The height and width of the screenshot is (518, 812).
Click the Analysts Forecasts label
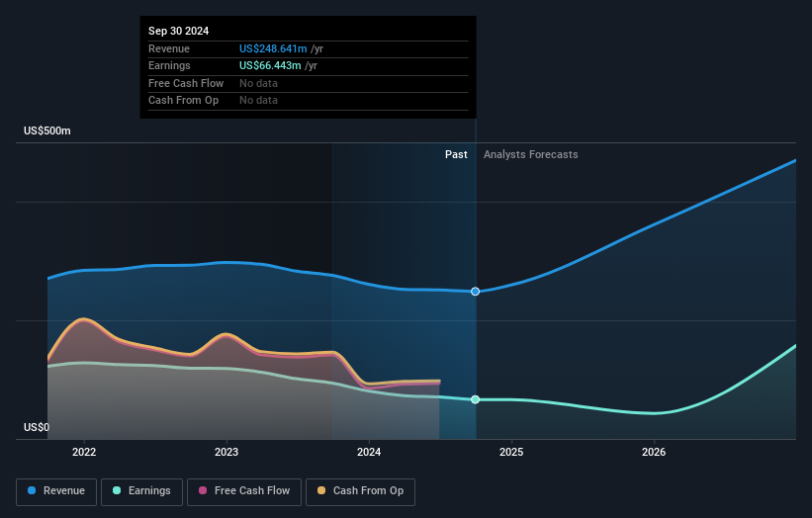click(531, 155)
